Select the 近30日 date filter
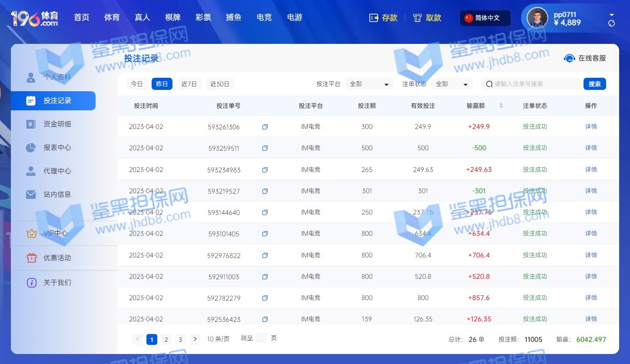This screenshot has width=630, height=364. [219, 84]
